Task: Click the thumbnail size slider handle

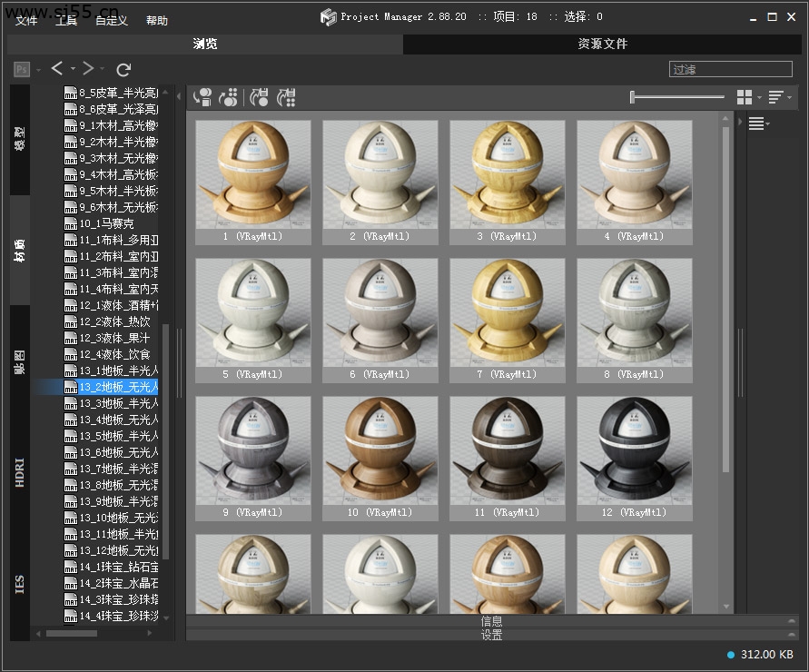Action: 632,97
